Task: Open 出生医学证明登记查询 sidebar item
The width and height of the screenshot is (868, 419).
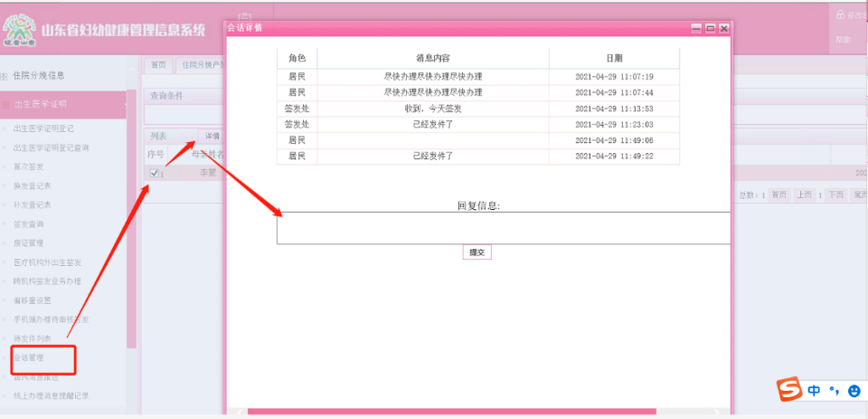Action: pyautogui.click(x=51, y=148)
